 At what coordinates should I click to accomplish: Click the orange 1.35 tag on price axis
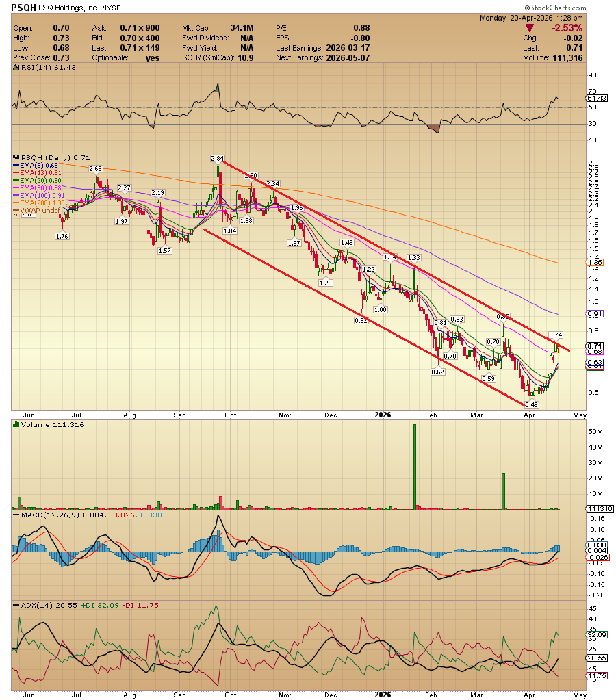[595, 263]
